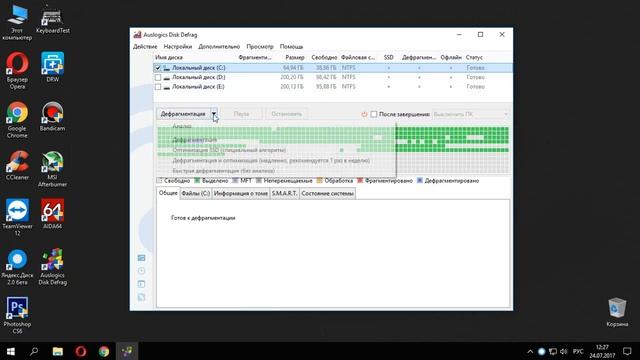
Task: Open the Помощь menu
Action: tap(291, 47)
